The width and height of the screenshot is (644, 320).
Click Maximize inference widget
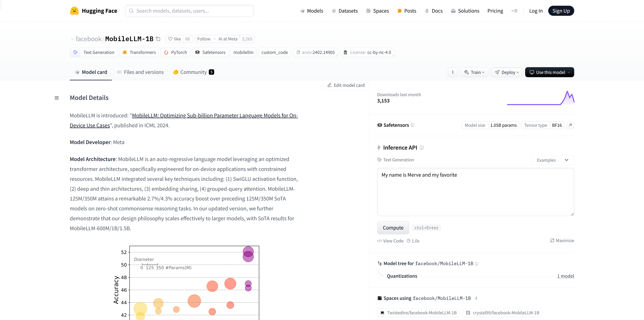562,240
